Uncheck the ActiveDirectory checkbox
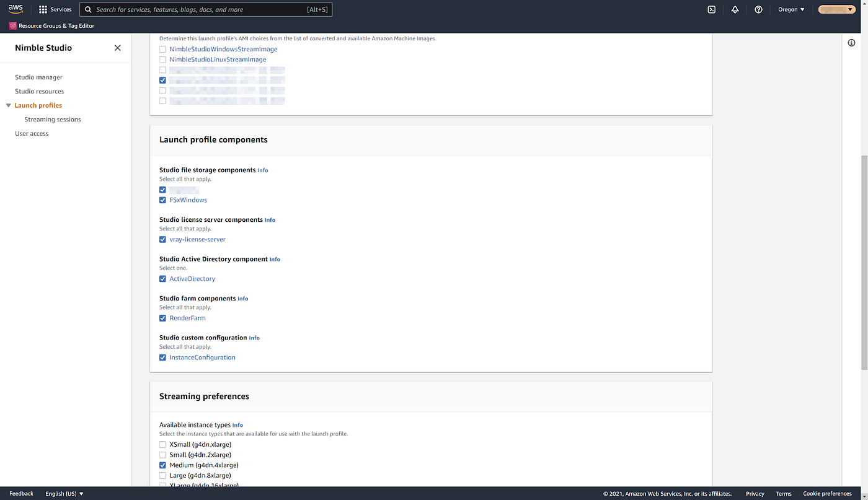The height and width of the screenshot is (500, 868). click(162, 279)
